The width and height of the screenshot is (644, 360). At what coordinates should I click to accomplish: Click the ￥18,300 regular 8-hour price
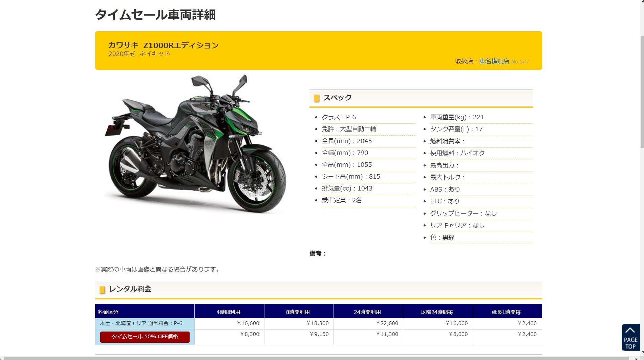(x=317, y=323)
